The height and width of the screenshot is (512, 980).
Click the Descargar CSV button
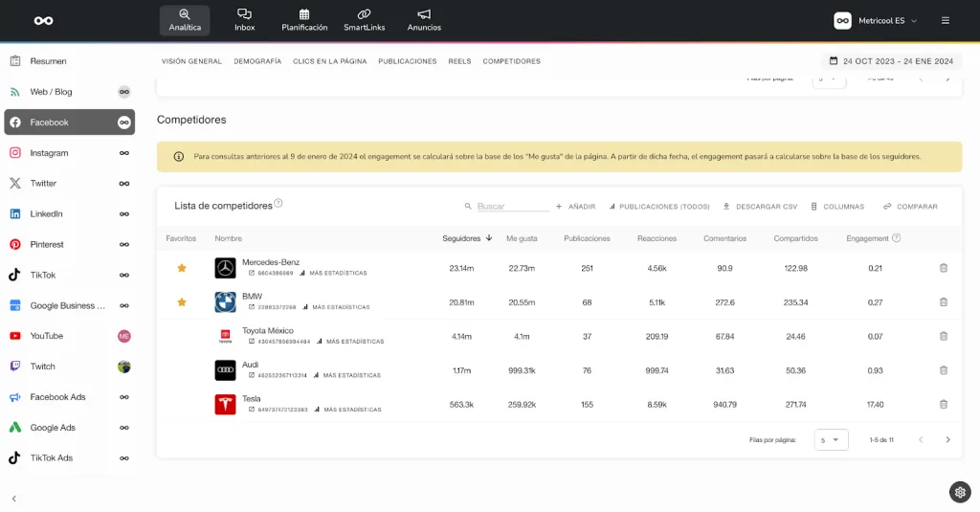(760, 207)
